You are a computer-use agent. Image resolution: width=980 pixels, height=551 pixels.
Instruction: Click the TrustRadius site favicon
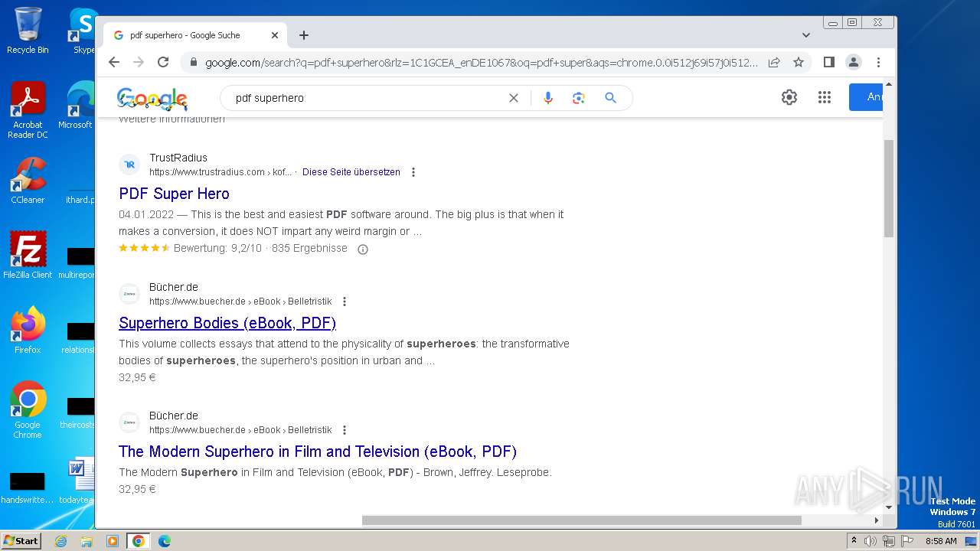(x=129, y=165)
